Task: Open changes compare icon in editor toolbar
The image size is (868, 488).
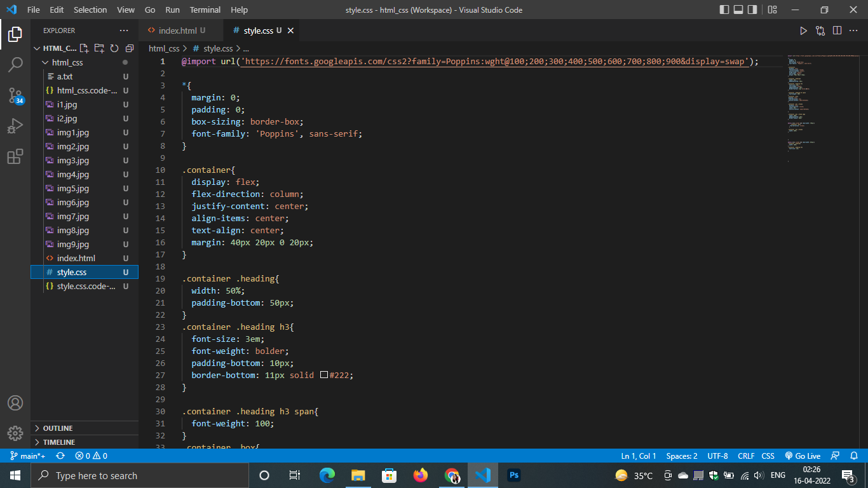Action: pyautogui.click(x=820, y=30)
